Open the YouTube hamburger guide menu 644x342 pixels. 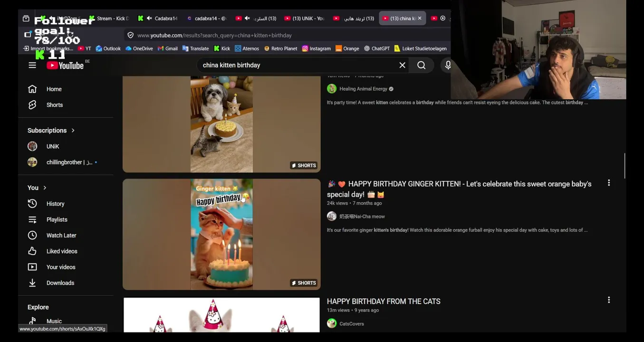click(32, 66)
